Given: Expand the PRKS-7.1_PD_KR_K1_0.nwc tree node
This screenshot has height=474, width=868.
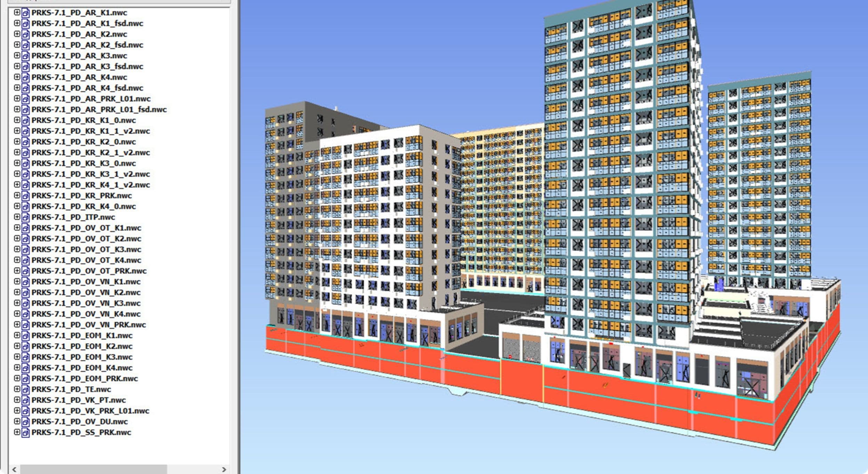Looking at the screenshot, I should pos(16,120).
